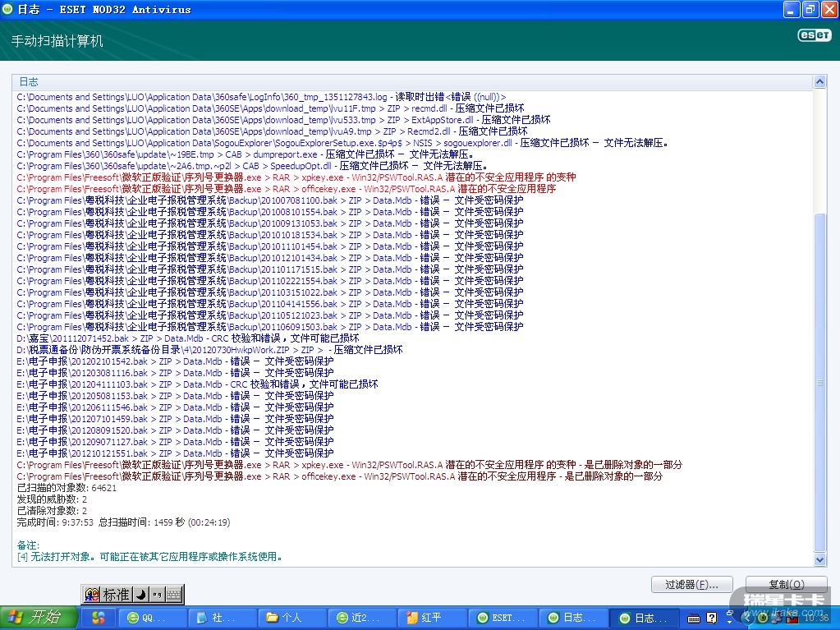
Task: Click the 已扫描的对象数: 64621 summary line
Action: (67, 488)
